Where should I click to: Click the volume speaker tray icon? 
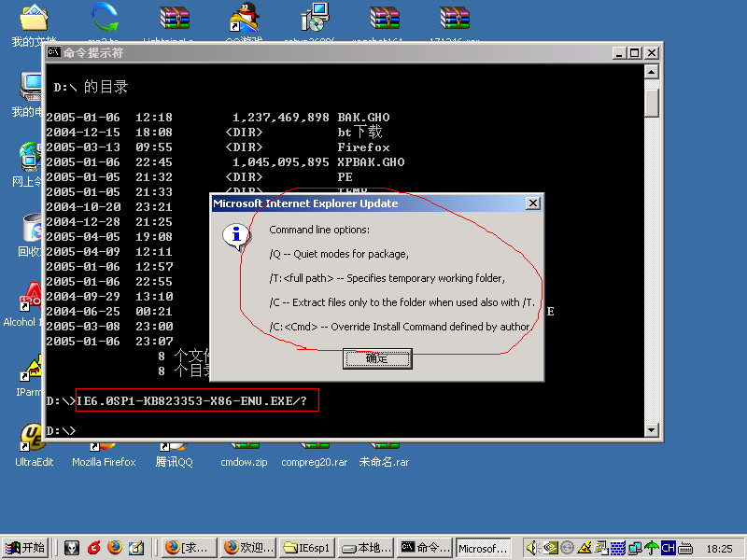[x=532, y=548]
